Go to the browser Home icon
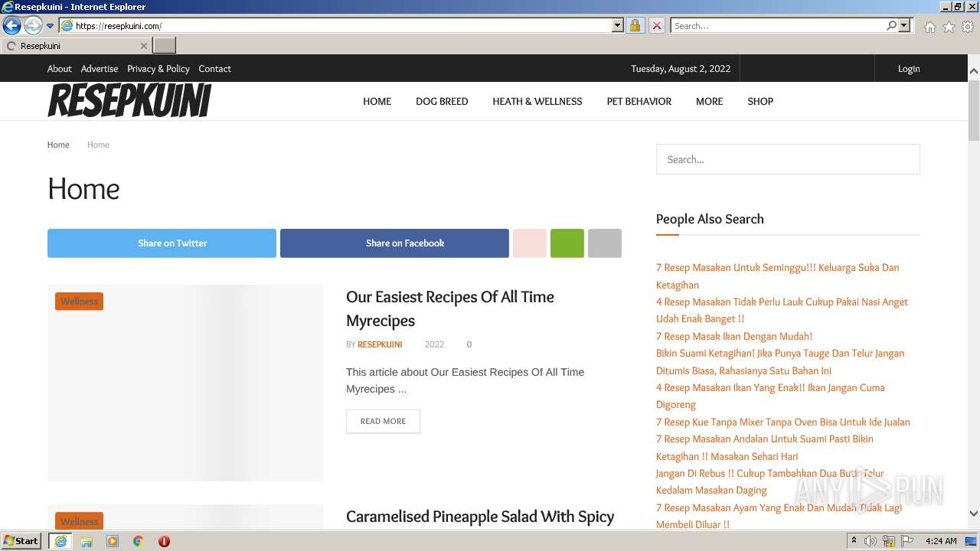The image size is (980, 551). (x=929, y=27)
